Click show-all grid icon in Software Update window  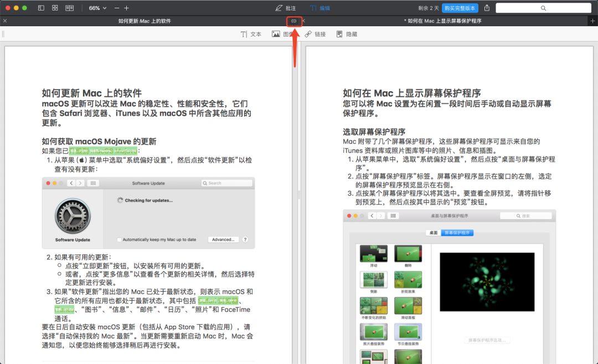(93, 183)
